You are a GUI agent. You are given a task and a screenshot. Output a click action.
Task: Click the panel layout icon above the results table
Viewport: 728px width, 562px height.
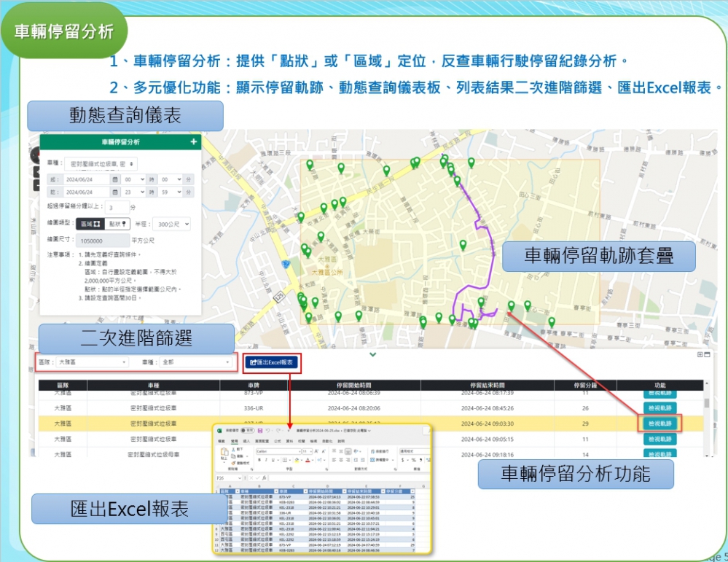point(702,355)
